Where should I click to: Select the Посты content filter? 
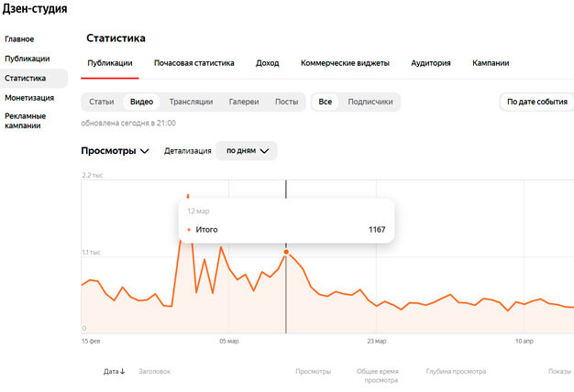286,102
